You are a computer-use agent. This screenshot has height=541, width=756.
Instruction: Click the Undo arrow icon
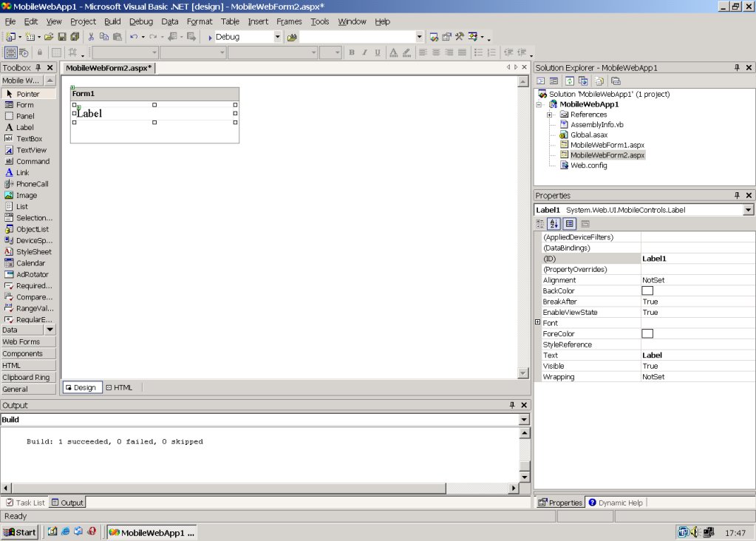(x=134, y=37)
